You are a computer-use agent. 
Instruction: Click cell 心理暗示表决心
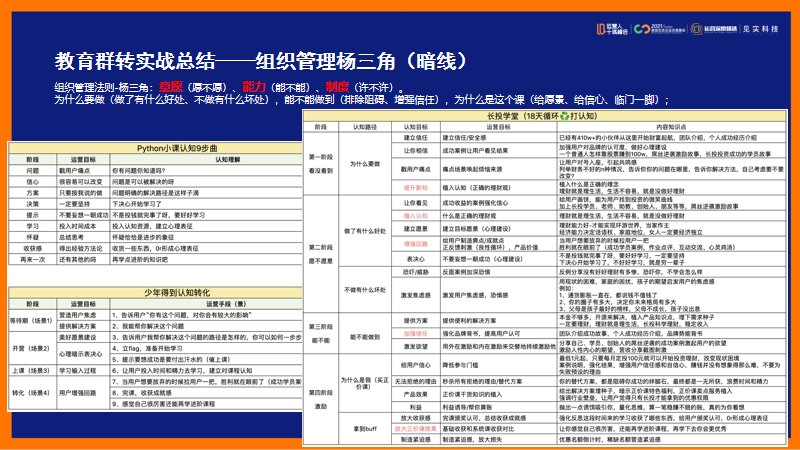[x=81, y=354]
